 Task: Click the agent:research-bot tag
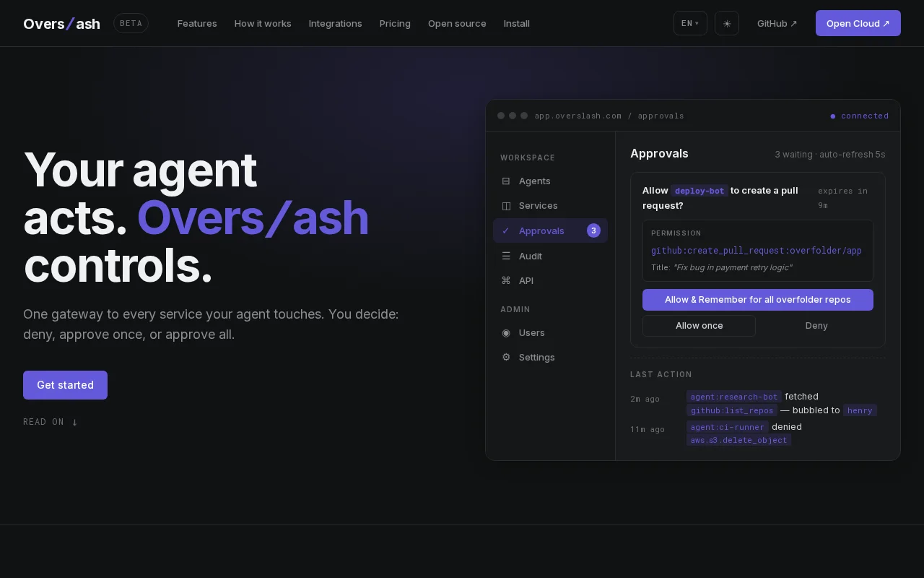734,397
